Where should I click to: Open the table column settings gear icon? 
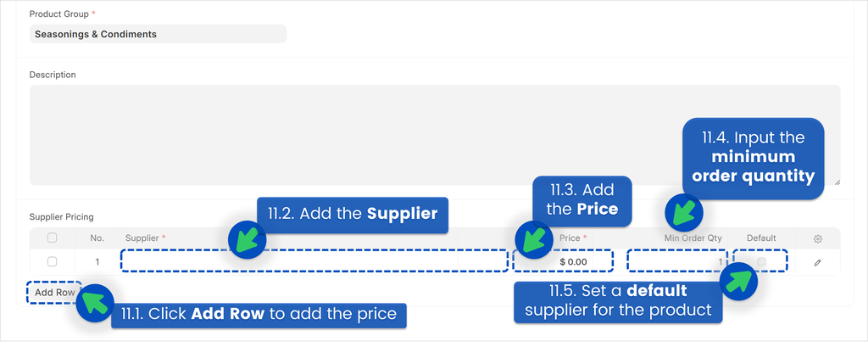(818, 239)
